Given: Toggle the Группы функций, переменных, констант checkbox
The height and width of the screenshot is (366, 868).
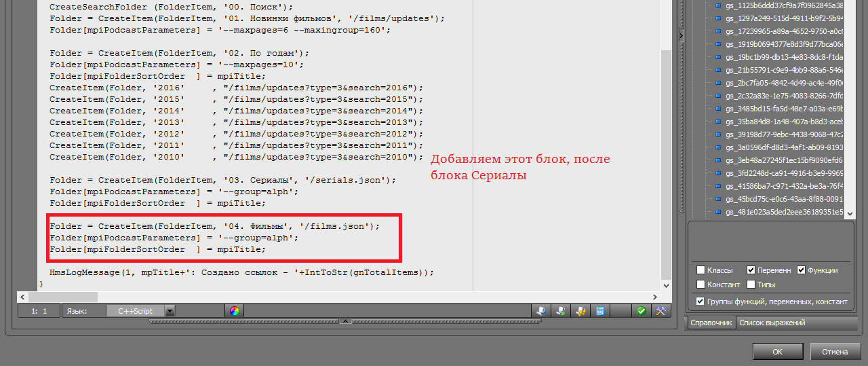Looking at the screenshot, I should pyautogui.click(x=701, y=301).
